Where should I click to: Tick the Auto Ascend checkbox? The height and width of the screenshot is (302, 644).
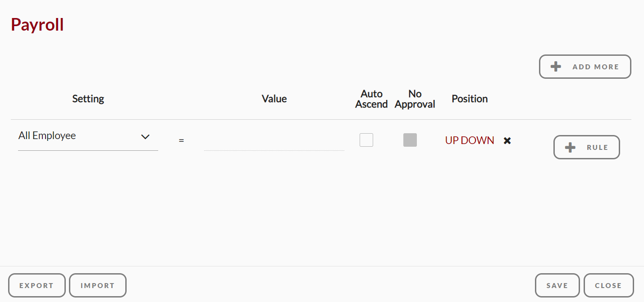point(366,140)
